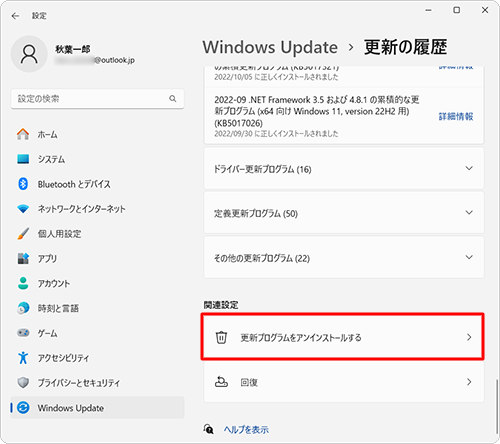Image resolution: width=500 pixels, height=444 pixels.
Task: Select 個人用設定 in sidebar
Action: 97,234
